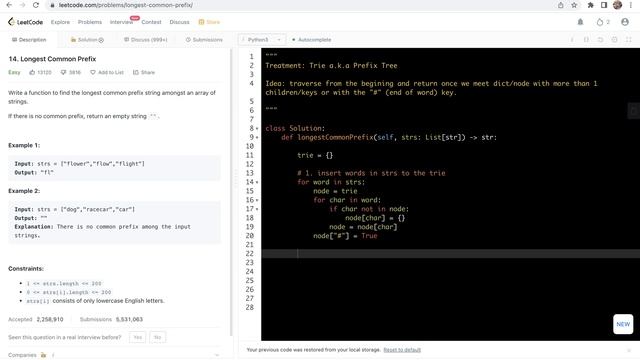640x360 pixels.
Task: Open the Chrome profile avatar
Action: coord(618,5)
